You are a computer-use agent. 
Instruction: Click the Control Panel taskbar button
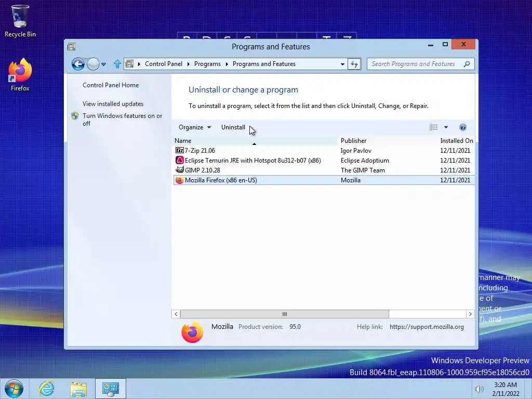pyautogui.click(x=111, y=389)
